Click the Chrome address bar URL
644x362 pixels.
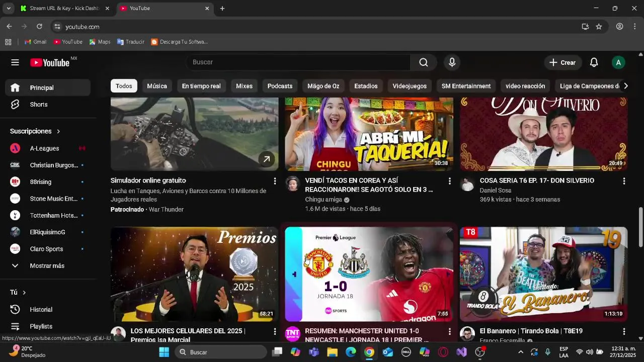[83, 27]
